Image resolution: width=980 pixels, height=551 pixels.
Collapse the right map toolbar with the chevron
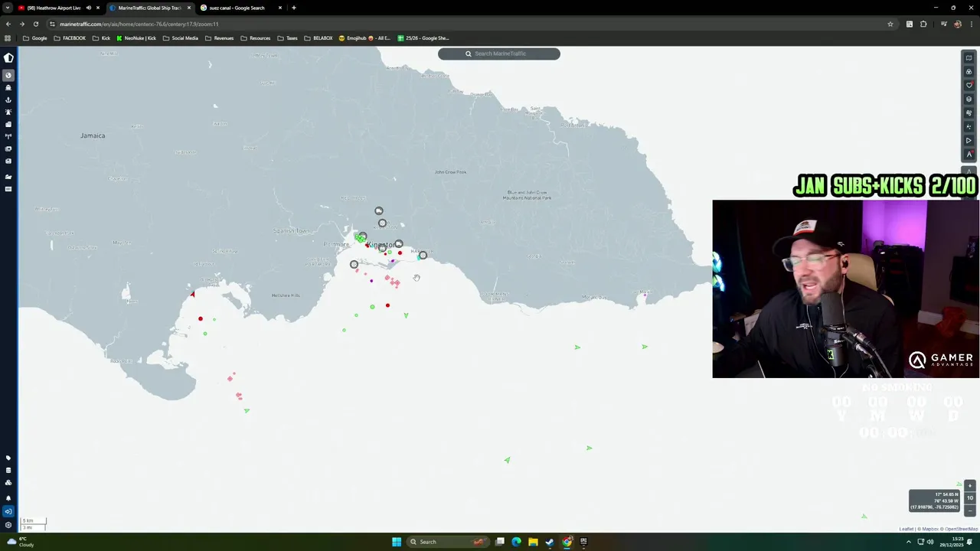969,171
